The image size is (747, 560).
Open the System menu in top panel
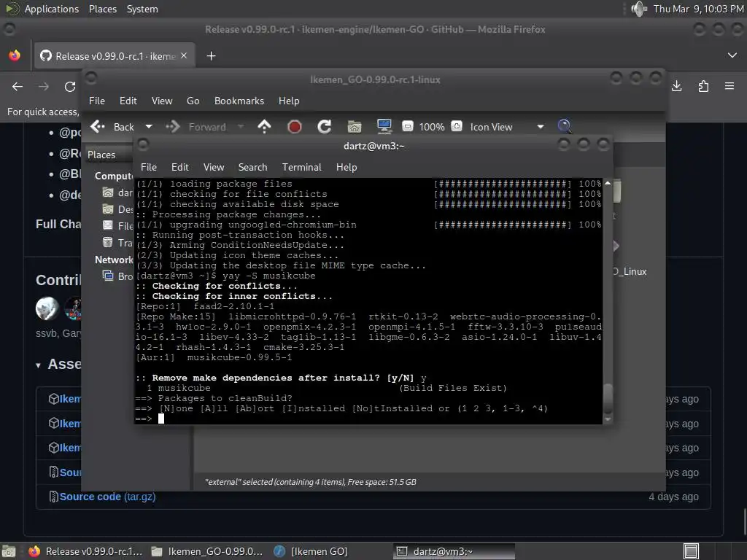pyautogui.click(x=142, y=9)
